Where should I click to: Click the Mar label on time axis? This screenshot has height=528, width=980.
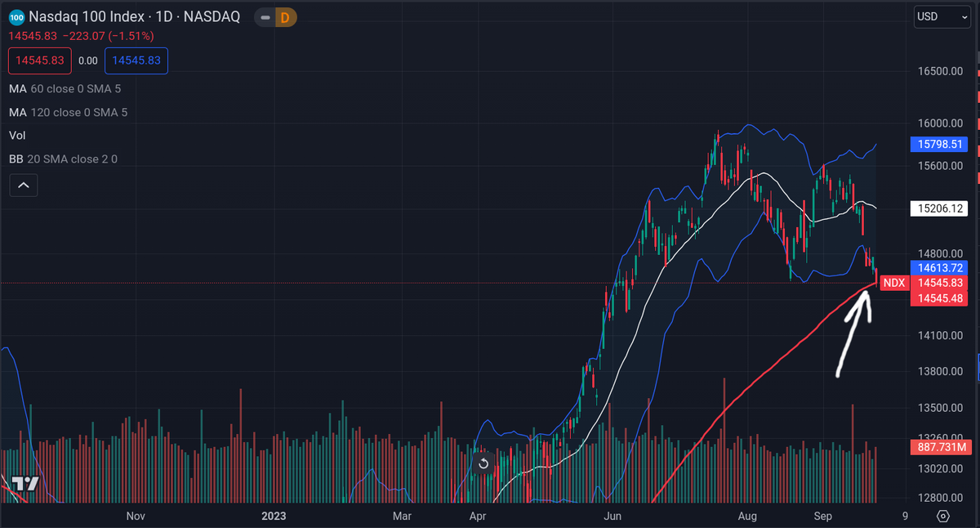pos(402,516)
